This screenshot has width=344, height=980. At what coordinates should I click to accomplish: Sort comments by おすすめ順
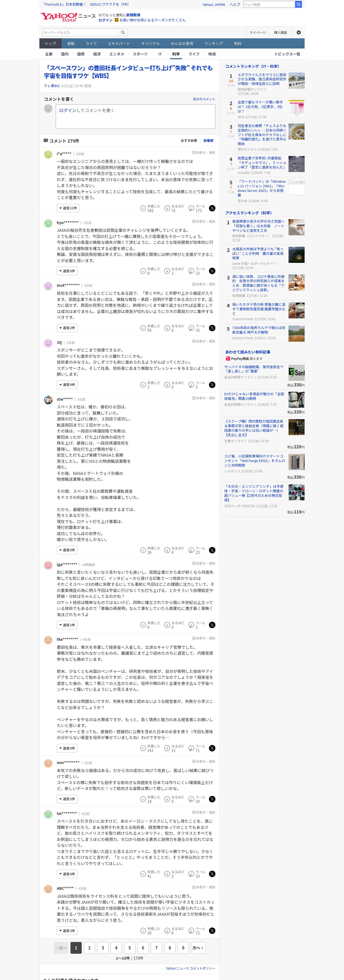[x=189, y=140]
